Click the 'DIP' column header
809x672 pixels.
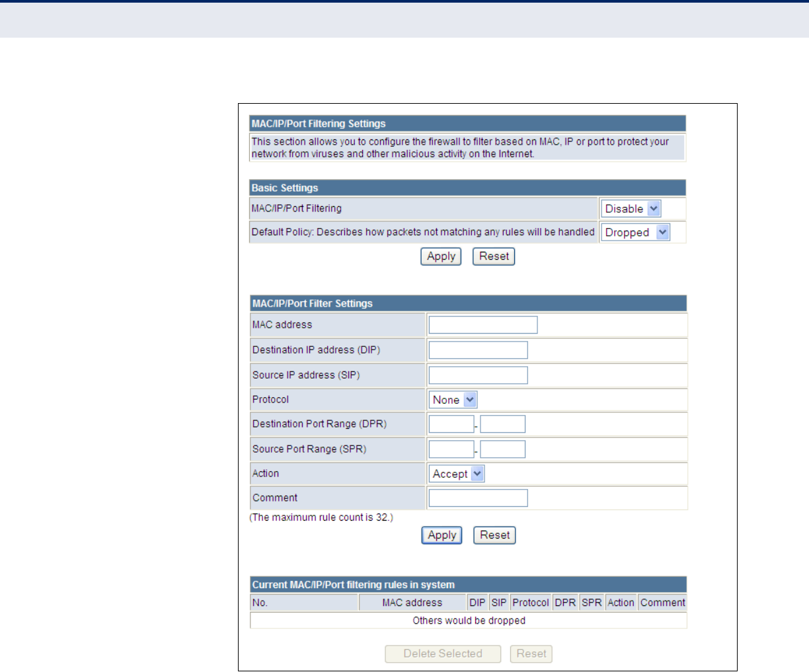pyautogui.click(x=477, y=603)
